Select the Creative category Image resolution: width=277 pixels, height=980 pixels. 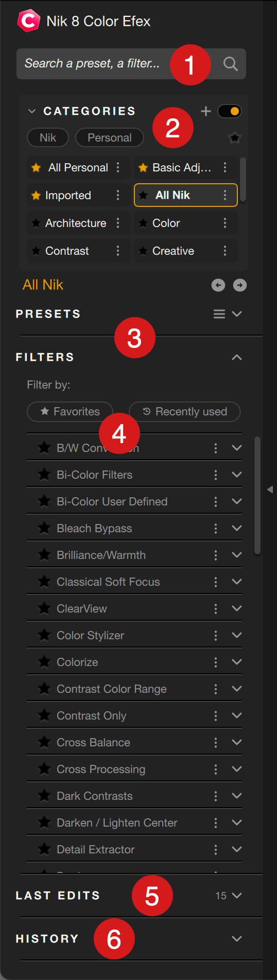point(173,251)
